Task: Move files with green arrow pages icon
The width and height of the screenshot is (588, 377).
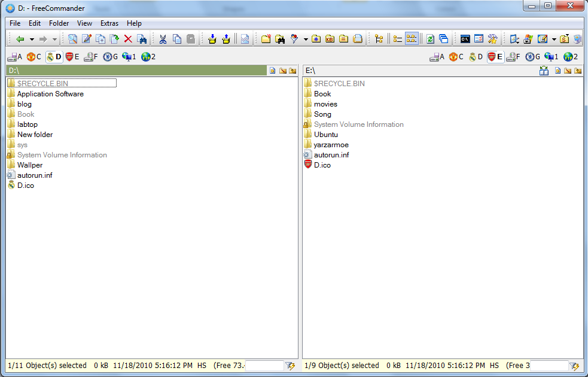Action: (114, 39)
